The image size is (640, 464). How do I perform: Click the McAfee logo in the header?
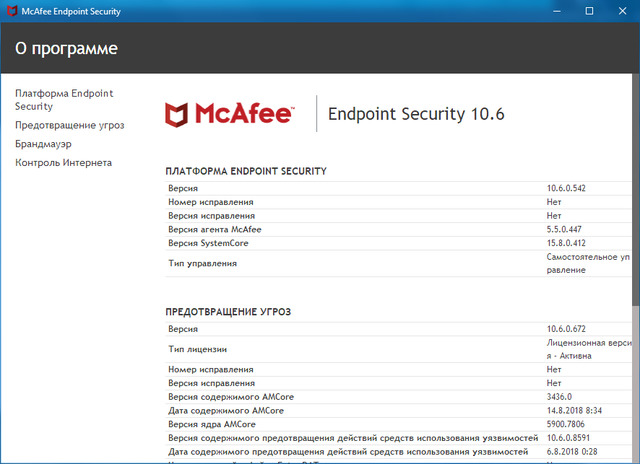(x=230, y=114)
